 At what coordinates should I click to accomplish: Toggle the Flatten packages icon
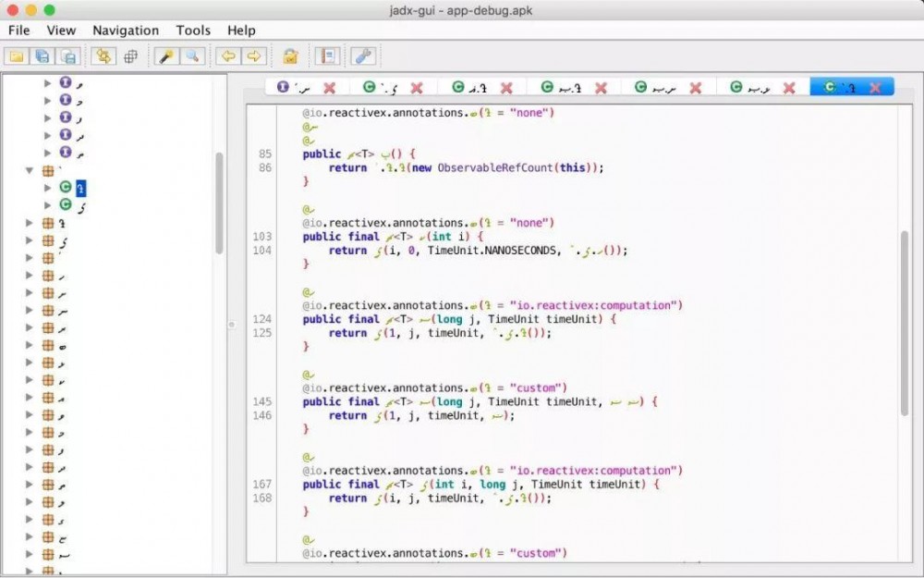pos(131,56)
